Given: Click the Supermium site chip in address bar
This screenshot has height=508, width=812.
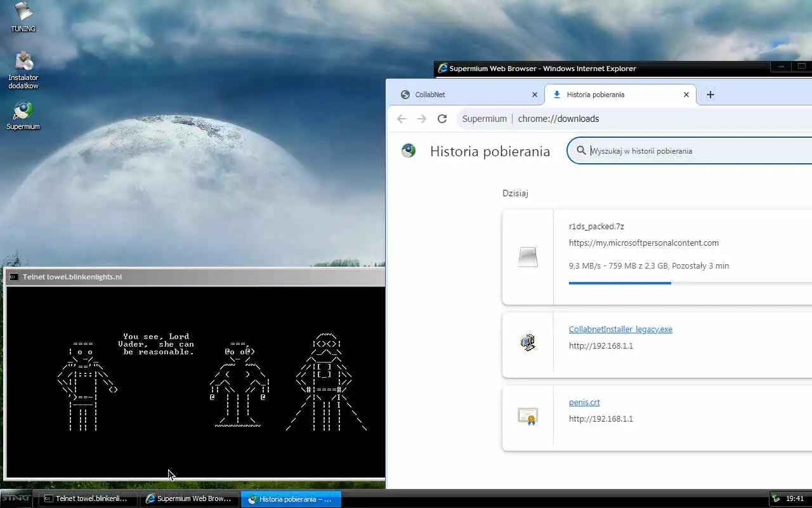Looking at the screenshot, I should coord(484,119).
